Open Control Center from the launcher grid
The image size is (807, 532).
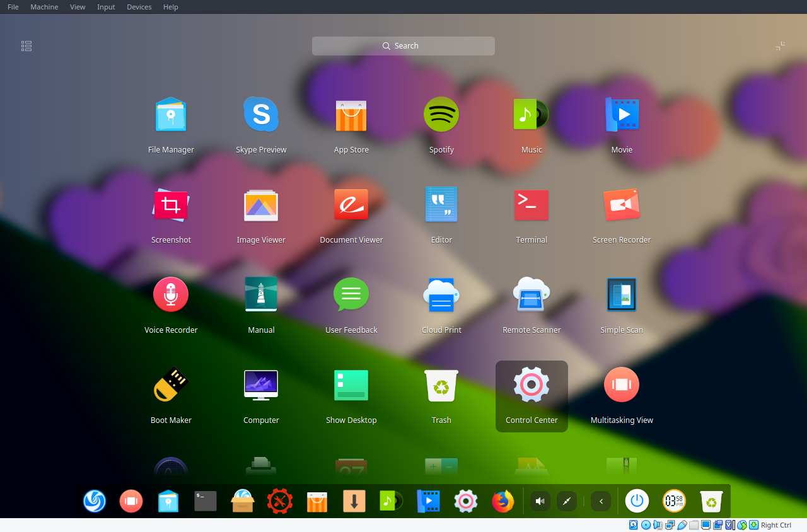click(531, 385)
